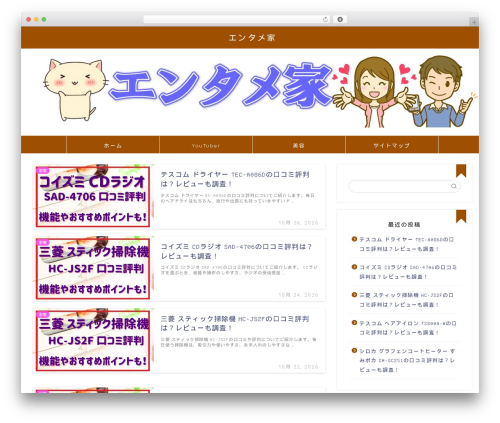Click the 最近の投稿 widget heading

click(x=404, y=225)
